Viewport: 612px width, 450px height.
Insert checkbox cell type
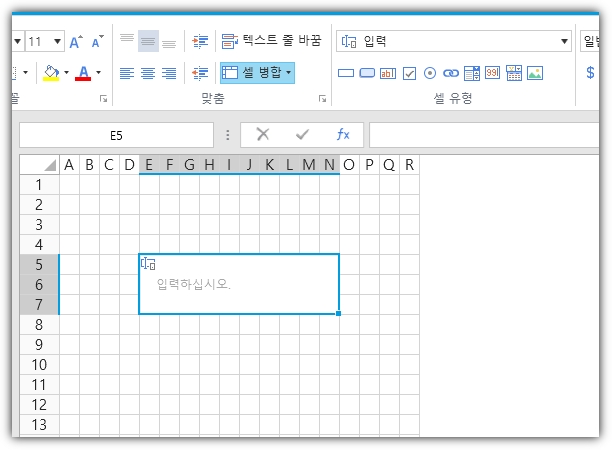click(409, 73)
